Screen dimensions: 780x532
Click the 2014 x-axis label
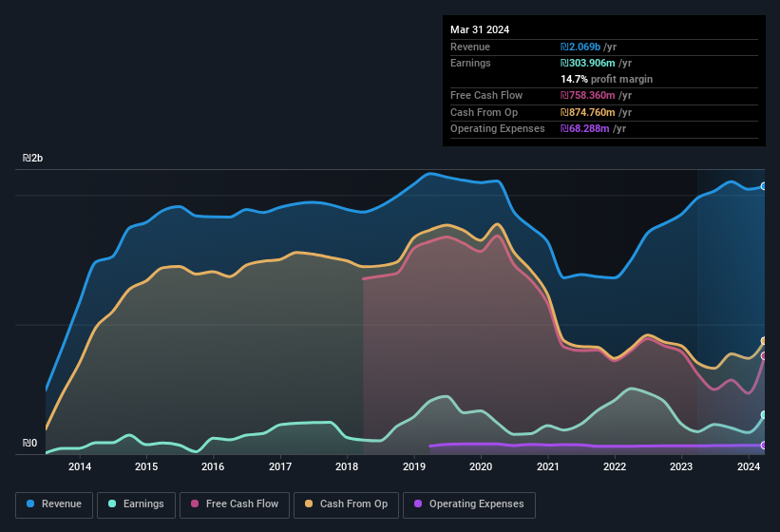coord(80,466)
